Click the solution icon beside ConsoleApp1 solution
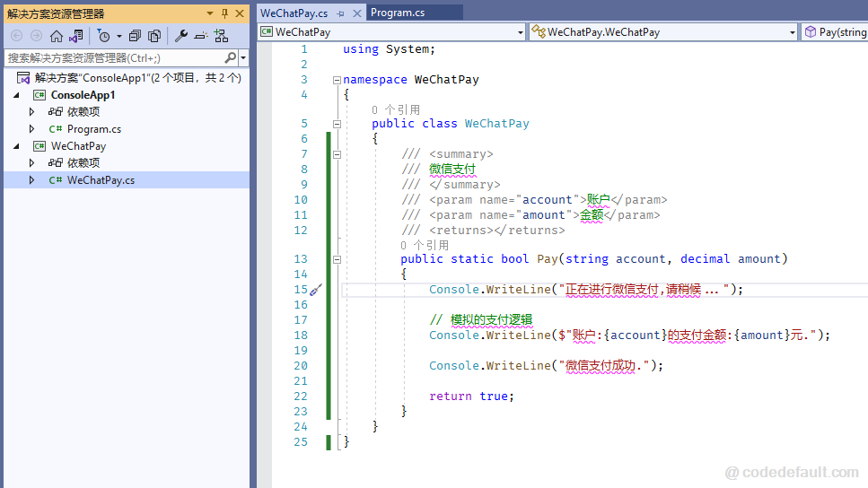The height and width of the screenshot is (488, 868). pos(23,78)
